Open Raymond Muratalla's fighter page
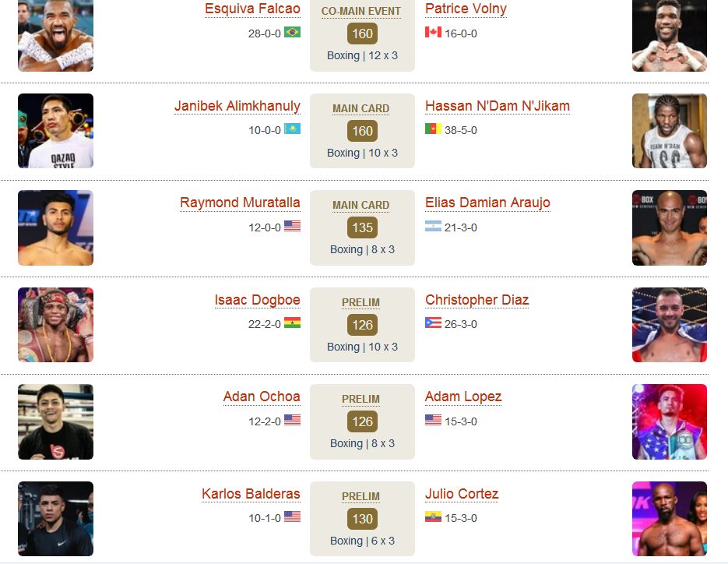The width and height of the screenshot is (728, 564). pyautogui.click(x=240, y=203)
